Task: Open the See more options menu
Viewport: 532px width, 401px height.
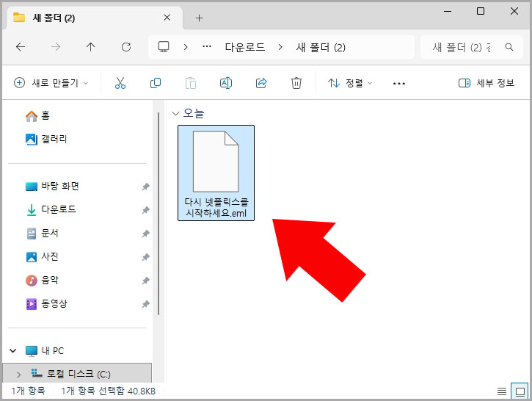Action: click(399, 83)
